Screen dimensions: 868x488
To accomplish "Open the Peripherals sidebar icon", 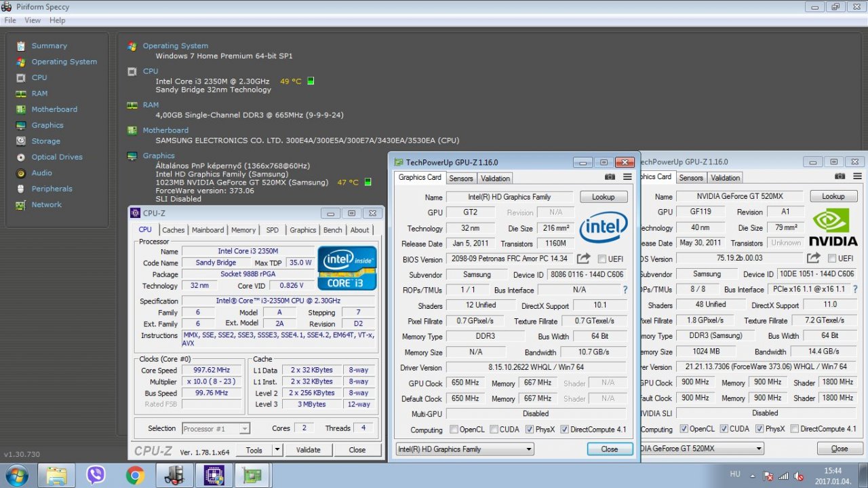I will pos(20,189).
